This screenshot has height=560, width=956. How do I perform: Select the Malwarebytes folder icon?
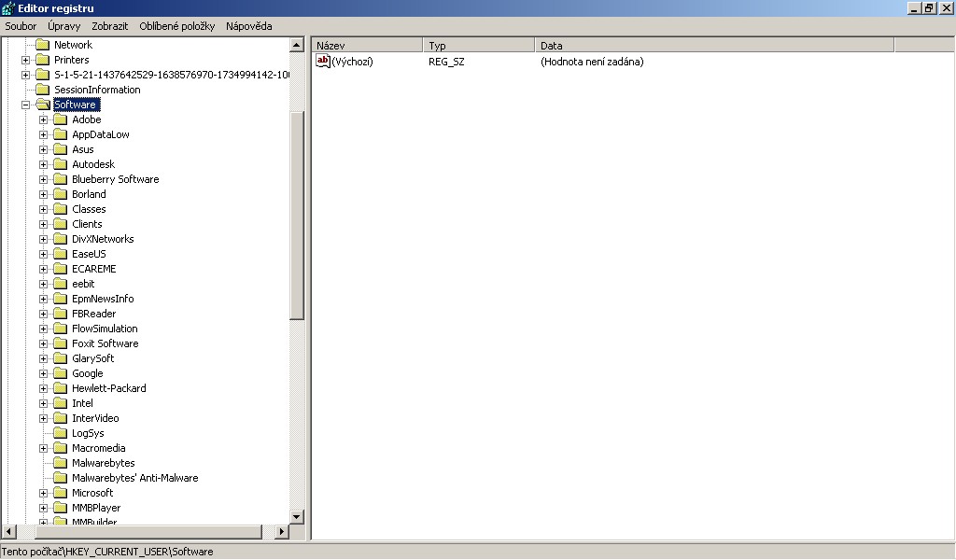[x=61, y=463]
